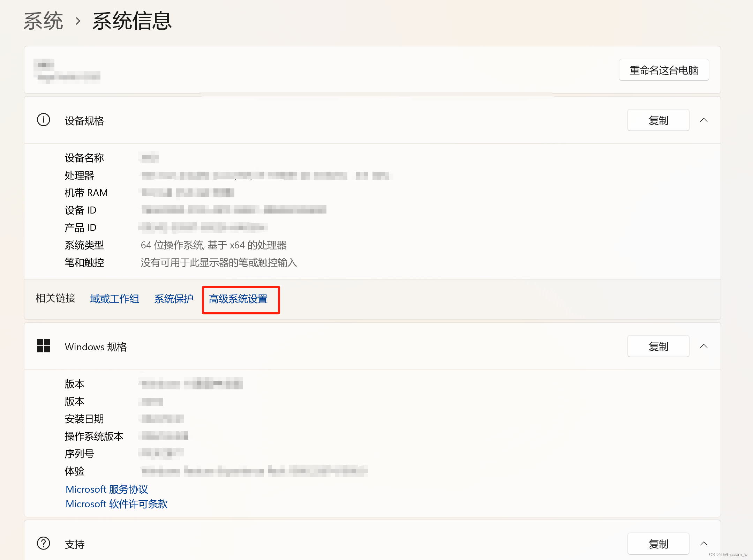This screenshot has width=753, height=560.
Task: Open the 系统保护 link
Action: pos(174,299)
